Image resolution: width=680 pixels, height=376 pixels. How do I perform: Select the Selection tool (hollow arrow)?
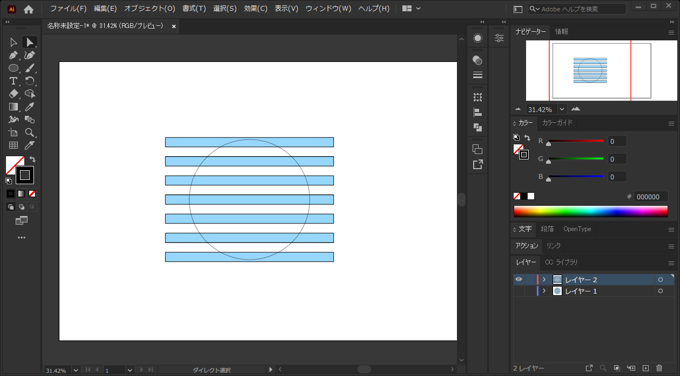coord(13,42)
